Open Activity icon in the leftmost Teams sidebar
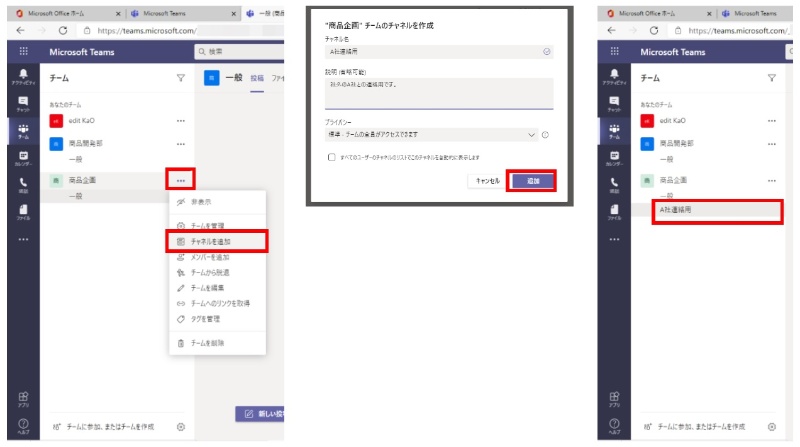 [x=22, y=79]
